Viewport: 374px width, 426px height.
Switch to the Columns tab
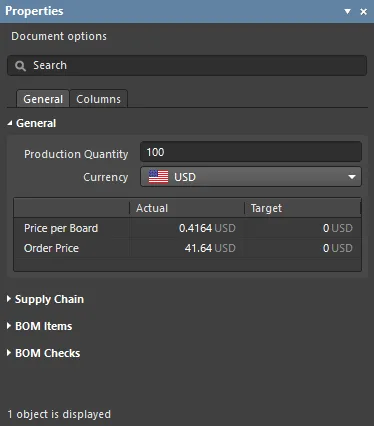[98, 99]
